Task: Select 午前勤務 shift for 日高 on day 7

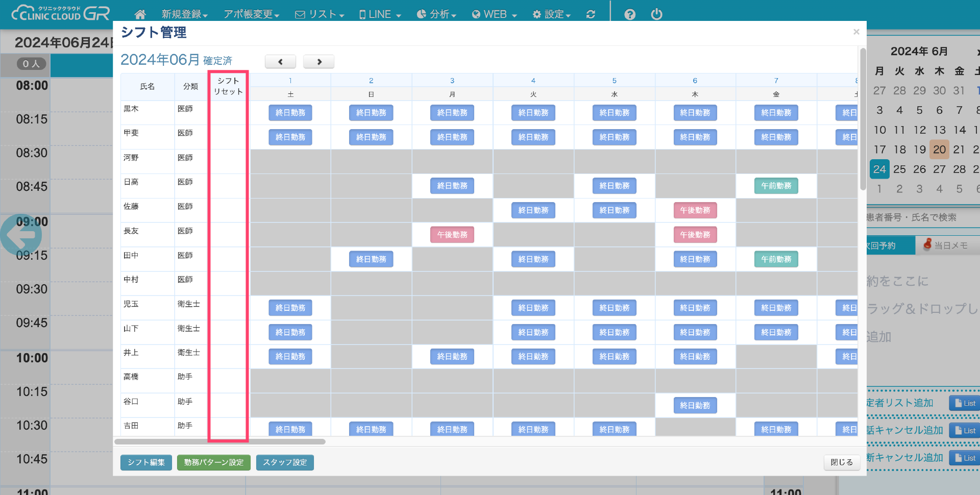Action: pos(776,186)
